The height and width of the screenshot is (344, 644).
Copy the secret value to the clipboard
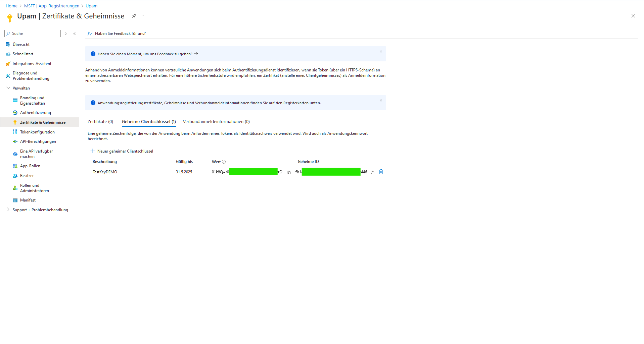[289, 172]
